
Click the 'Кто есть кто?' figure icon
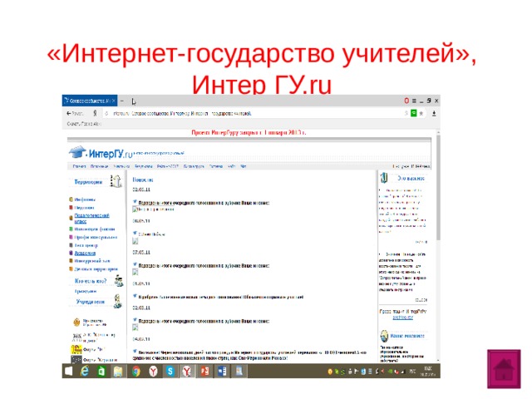(118, 281)
